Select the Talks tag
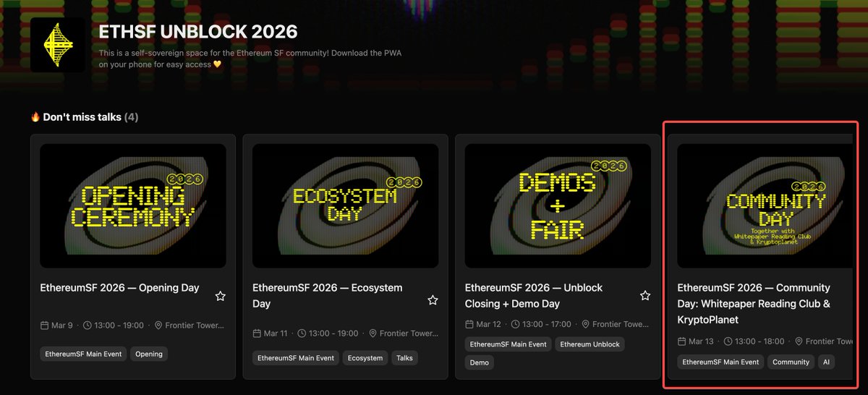The height and width of the screenshot is (395, 868). [404, 358]
